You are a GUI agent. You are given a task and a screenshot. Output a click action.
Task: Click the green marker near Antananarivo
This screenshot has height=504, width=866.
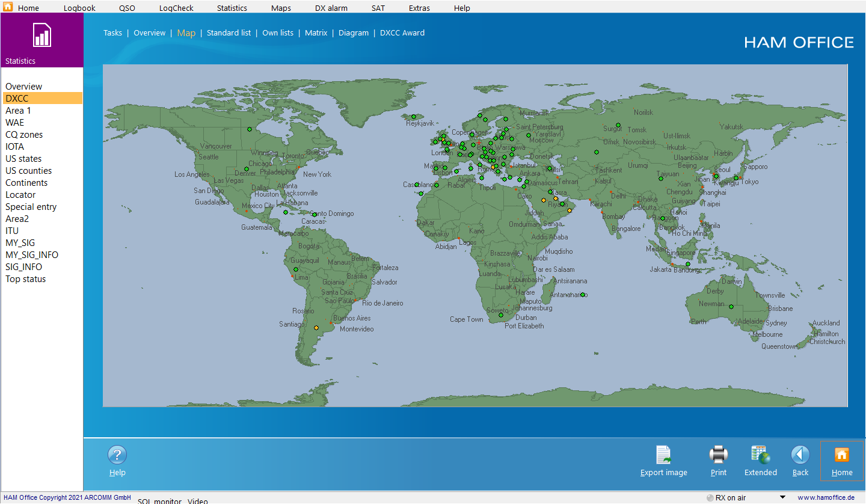point(583,295)
